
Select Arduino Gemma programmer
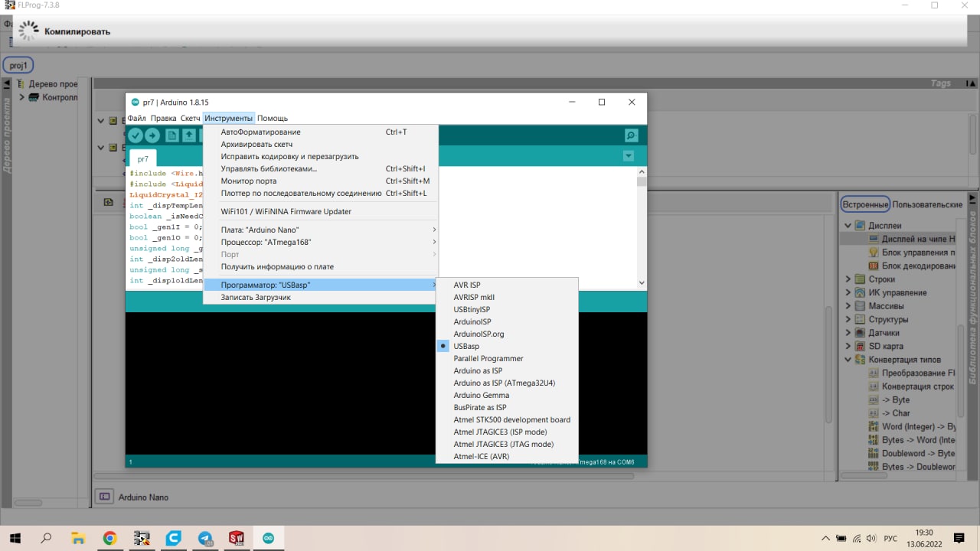click(506, 395)
